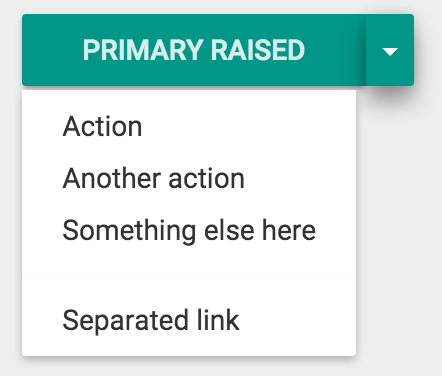Hide the dropdown list with the caret button
The height and width of the screenshot is (376, 442).
tap(390, 50)
